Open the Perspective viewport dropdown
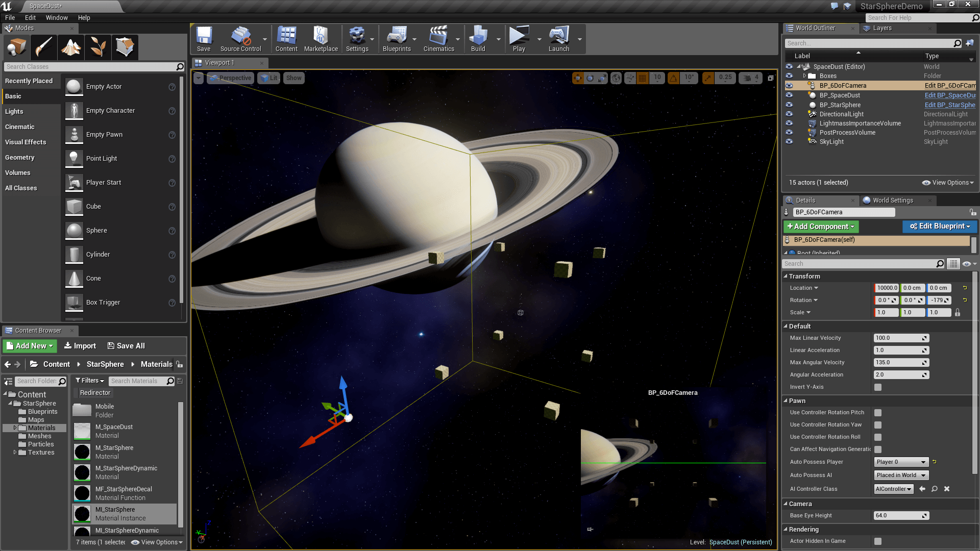 pyautogui.click(x=230, y=78)
